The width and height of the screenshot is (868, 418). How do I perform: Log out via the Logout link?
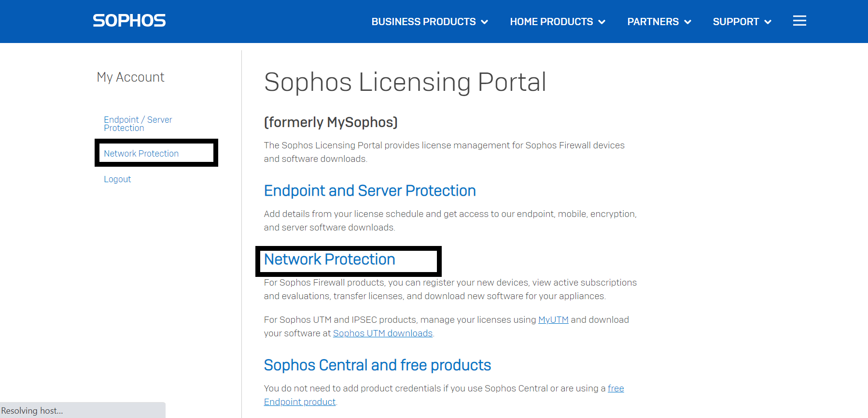(117, 179)
